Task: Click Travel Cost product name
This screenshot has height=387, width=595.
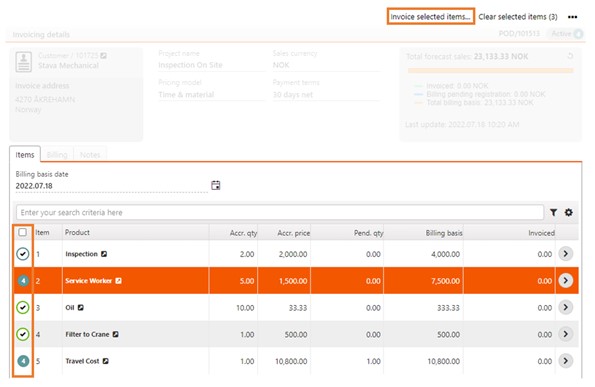Action: coord(82,361)
